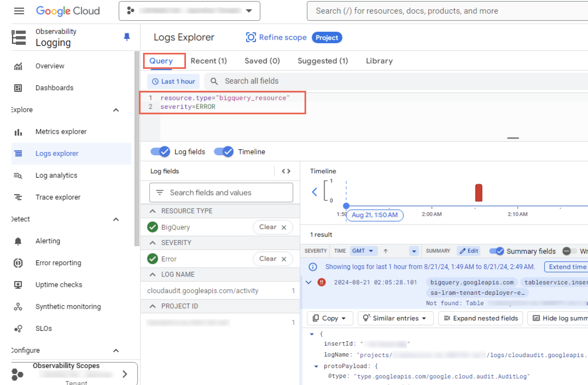Image resolution: width=588 pixels, height=385 pixels.
Task: Open the dropdown arrow next to time sort
Action: pos(414,251)
